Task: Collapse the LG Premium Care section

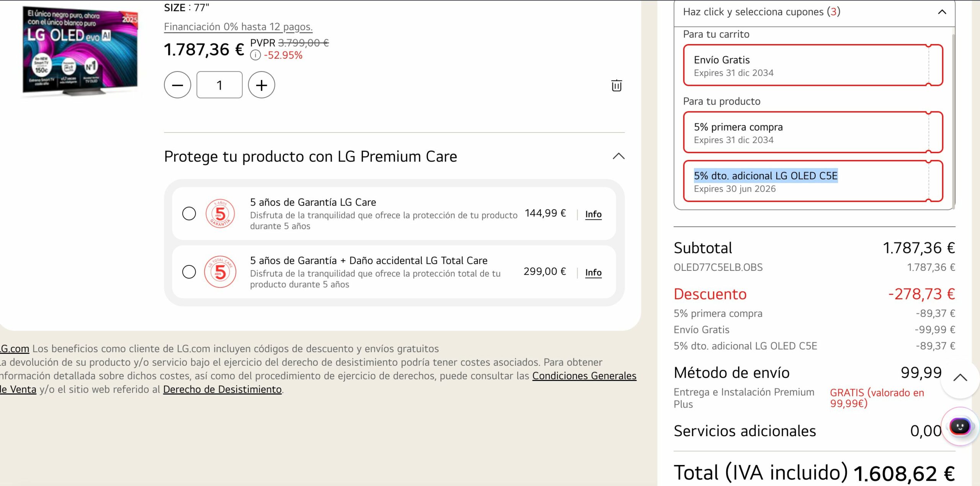Action: [618, 156]
